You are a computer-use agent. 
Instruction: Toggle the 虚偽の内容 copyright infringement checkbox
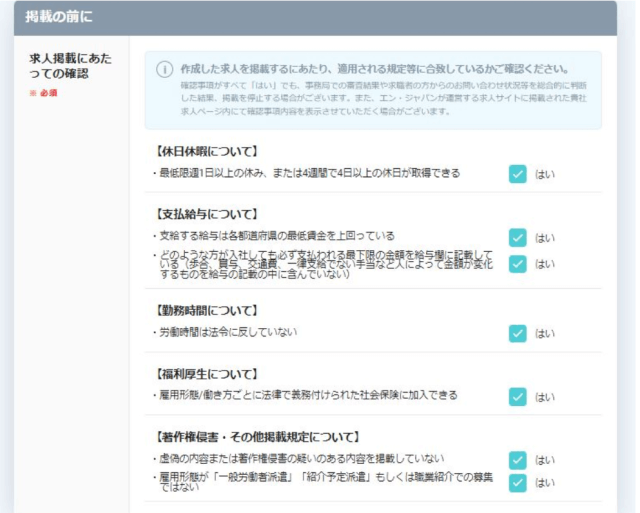(x=517, y=460)
